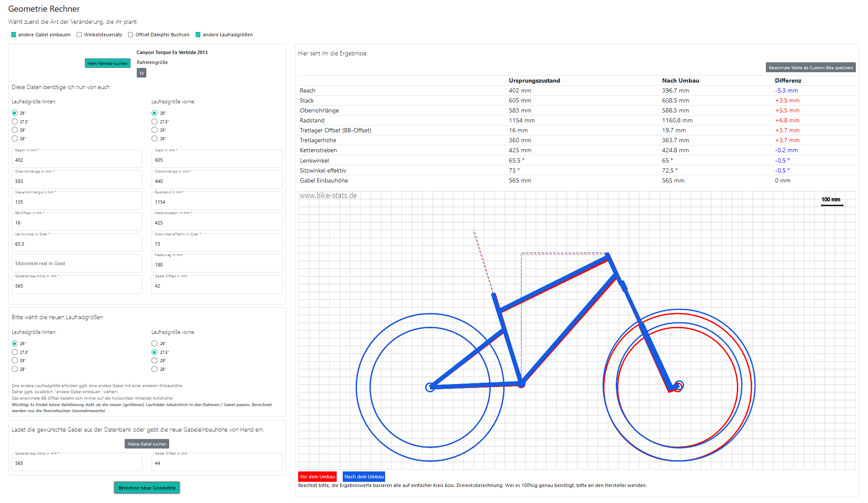Screen dimensions: 868x503
Task: Uncheck the andere Laufradgrößen checkbox
Action: pyautogui.click(x=198, y=35)
